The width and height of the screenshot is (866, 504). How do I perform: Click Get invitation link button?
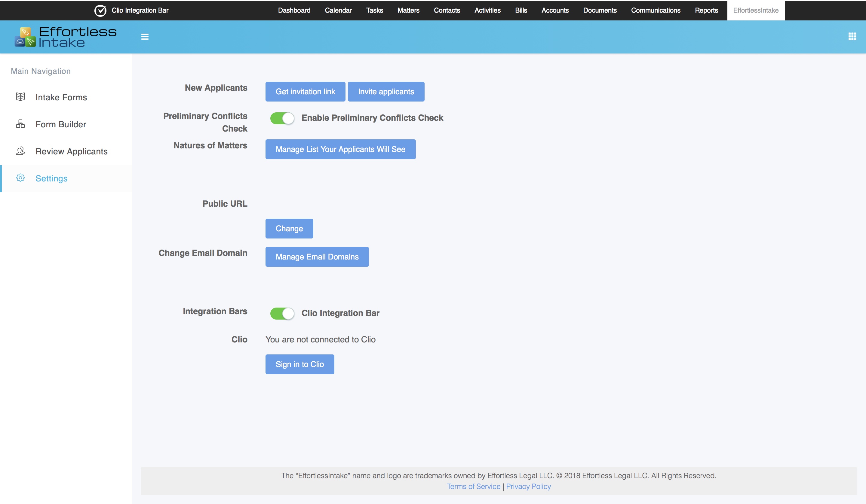coord(305,92)
